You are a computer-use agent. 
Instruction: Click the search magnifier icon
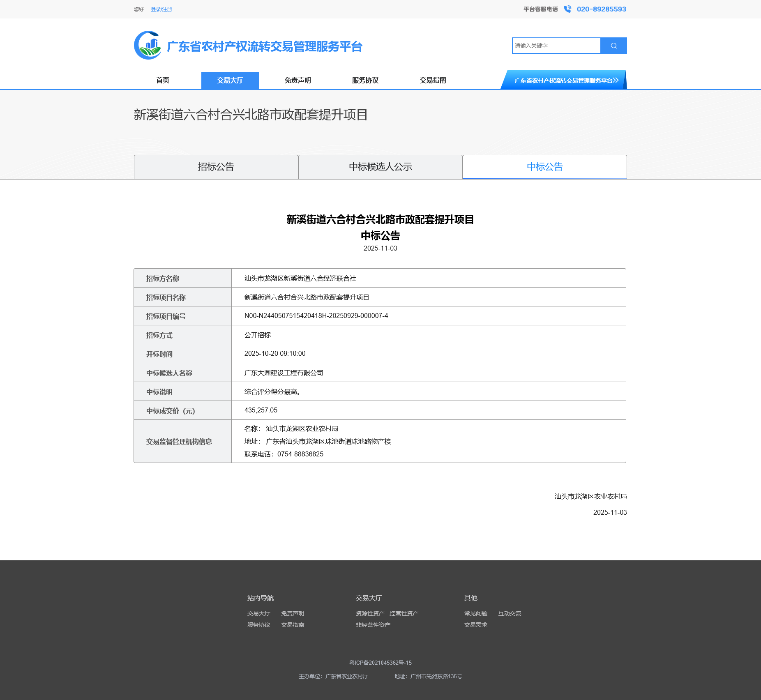(614, 45)
